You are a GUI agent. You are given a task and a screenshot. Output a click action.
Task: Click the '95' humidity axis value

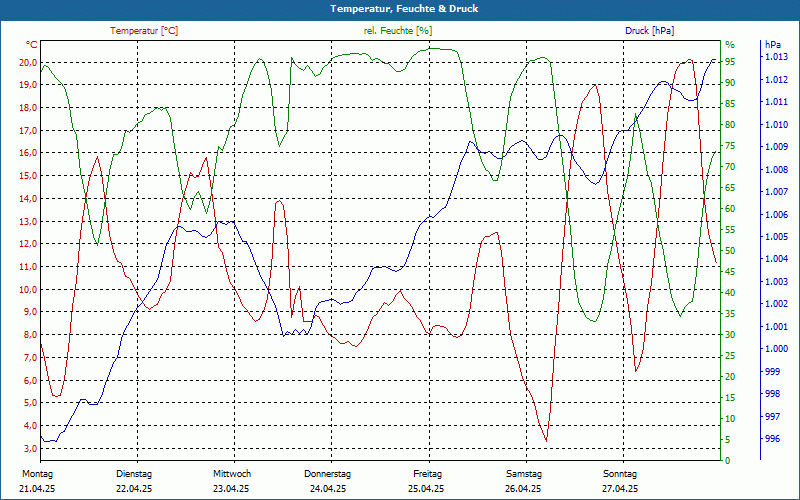click(731, 62)
